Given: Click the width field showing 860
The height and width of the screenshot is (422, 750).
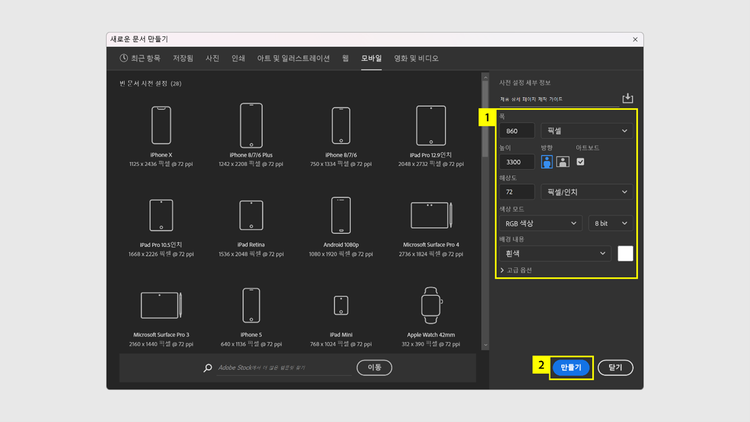Looking at the screenshot, I should point(517,131).
